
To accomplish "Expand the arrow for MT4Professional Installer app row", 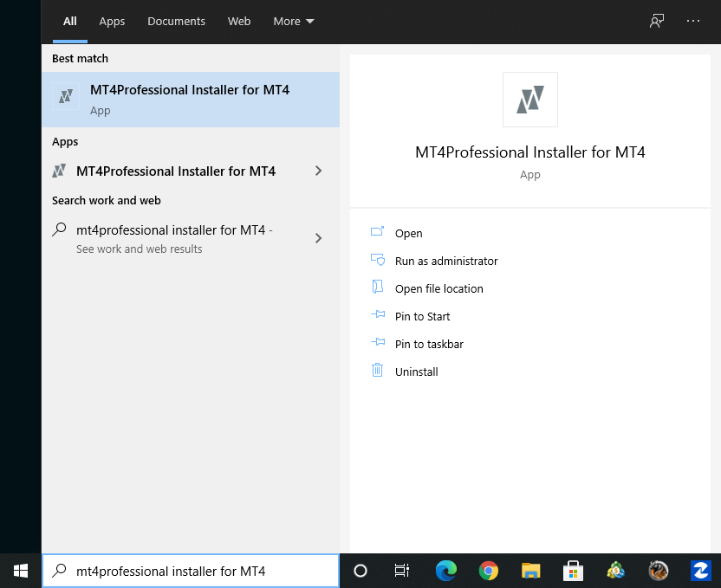I will 318,171.
